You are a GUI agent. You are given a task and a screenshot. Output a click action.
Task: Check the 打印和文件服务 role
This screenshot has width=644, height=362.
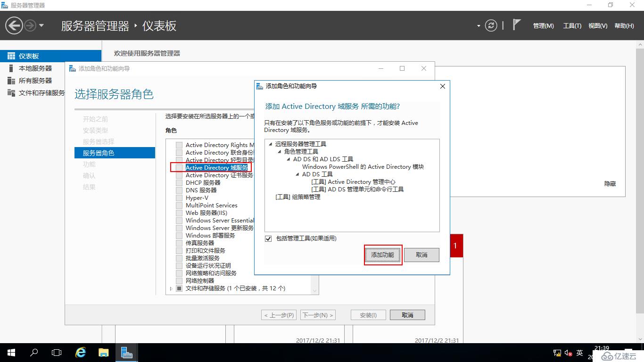pyautogui.click(x=179, y=251)
